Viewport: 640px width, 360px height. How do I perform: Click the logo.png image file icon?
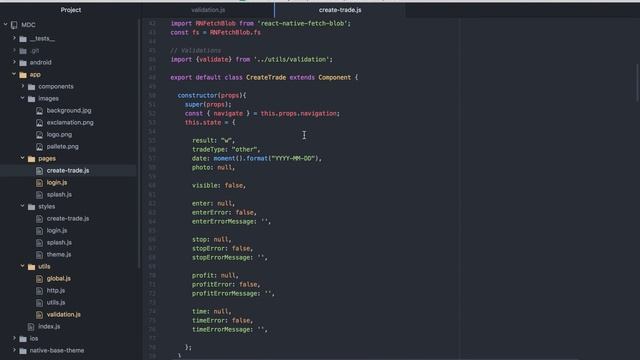(x=39, y=135)
